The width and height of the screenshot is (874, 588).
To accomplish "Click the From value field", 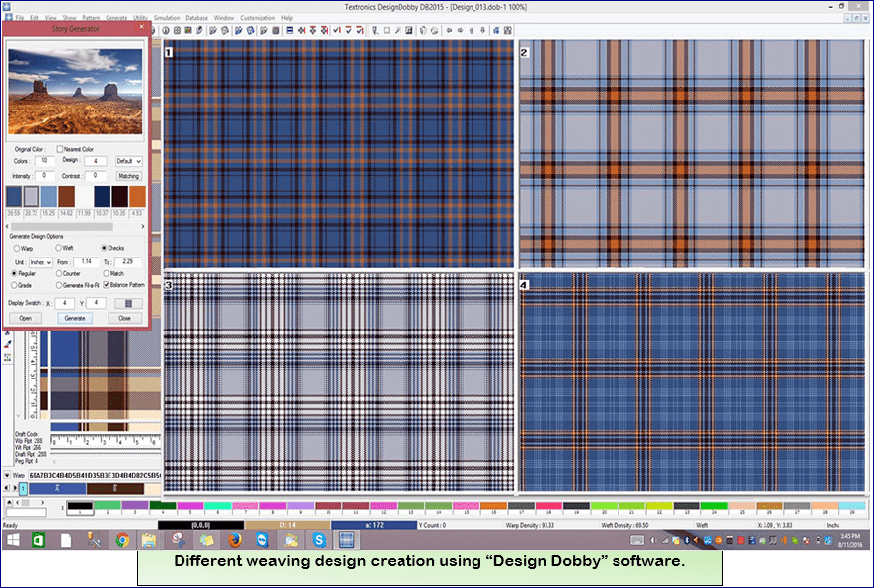I will pos(87,262).
